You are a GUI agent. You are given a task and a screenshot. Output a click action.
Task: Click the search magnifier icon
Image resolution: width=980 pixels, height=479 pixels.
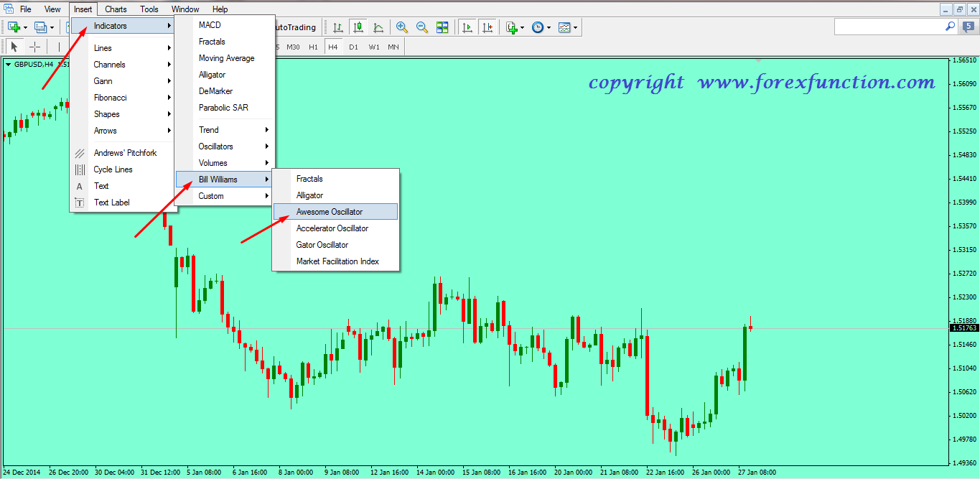point(950,26)
